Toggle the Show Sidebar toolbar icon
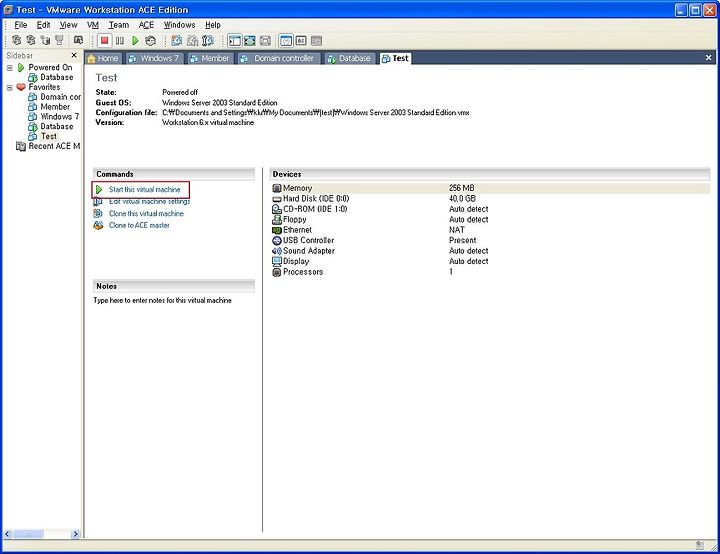 click(235, 41)
